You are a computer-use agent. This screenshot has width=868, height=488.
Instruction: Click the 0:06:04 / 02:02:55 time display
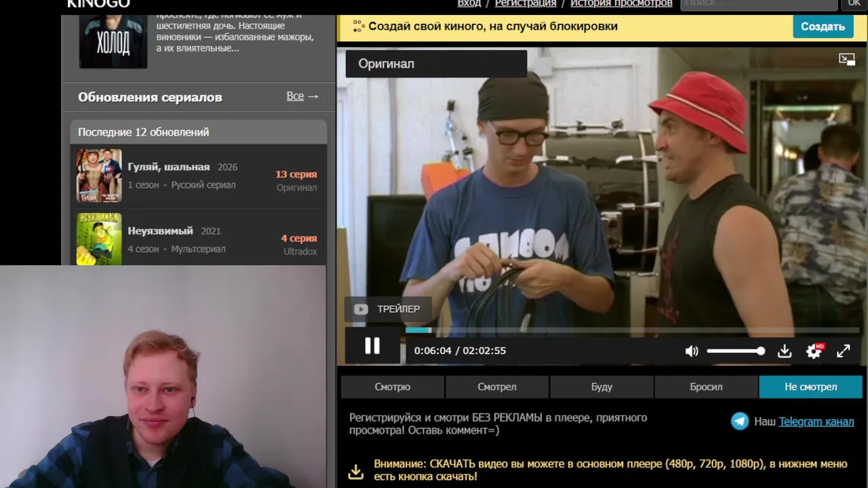point(460,350)
